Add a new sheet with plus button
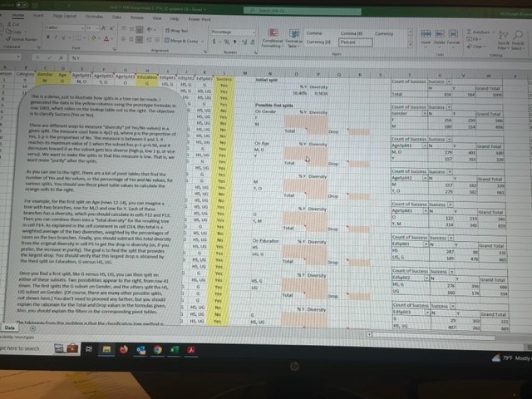 33,328
